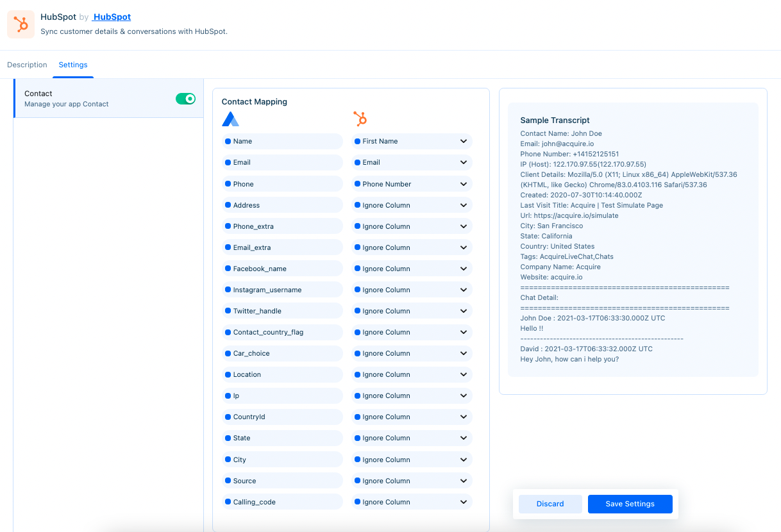Viewport: 781px width, 532px height.
Task: Click the City source field
Action: pyautogui.click(x=282, y=460)
